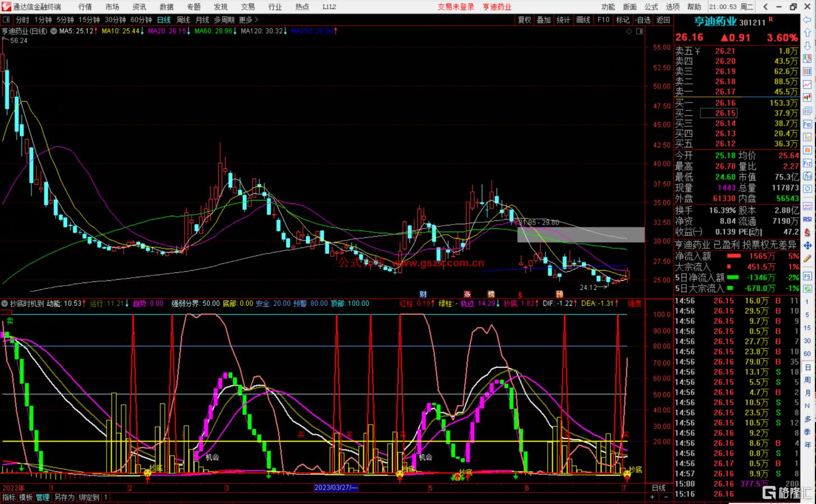Click the 返回 button in chart toolbar
Screen dimensions: 816x504
pyautogui.click(x=663, y=20)
